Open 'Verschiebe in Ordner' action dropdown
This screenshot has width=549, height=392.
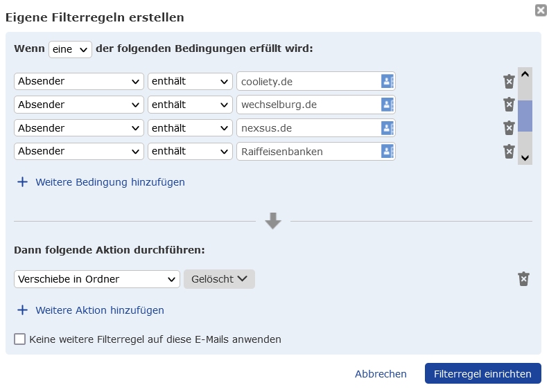pyautogui.click(x=97, y=279)
